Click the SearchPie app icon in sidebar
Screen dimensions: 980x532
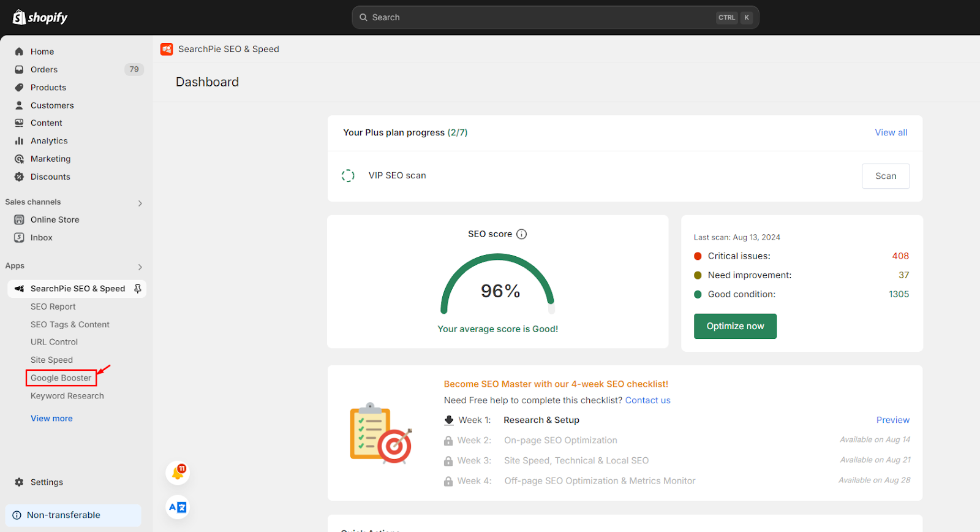pyautogui.click(x=19, y=289)
